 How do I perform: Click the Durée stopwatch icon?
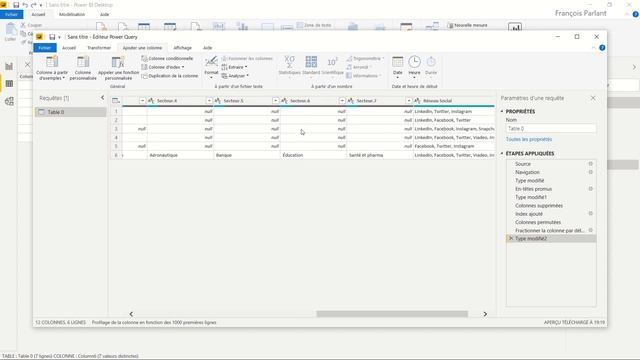point(431,62)
